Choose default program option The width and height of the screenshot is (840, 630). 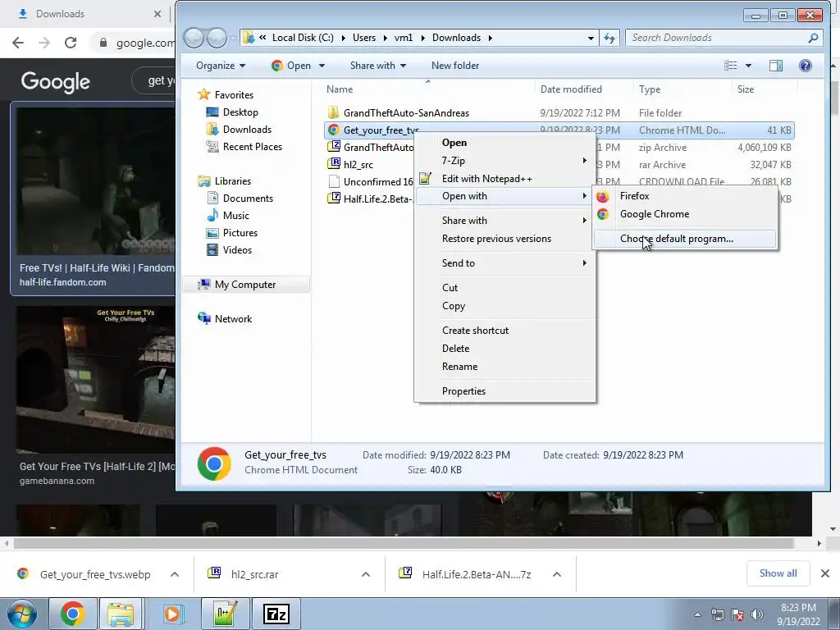click(685, 239)
